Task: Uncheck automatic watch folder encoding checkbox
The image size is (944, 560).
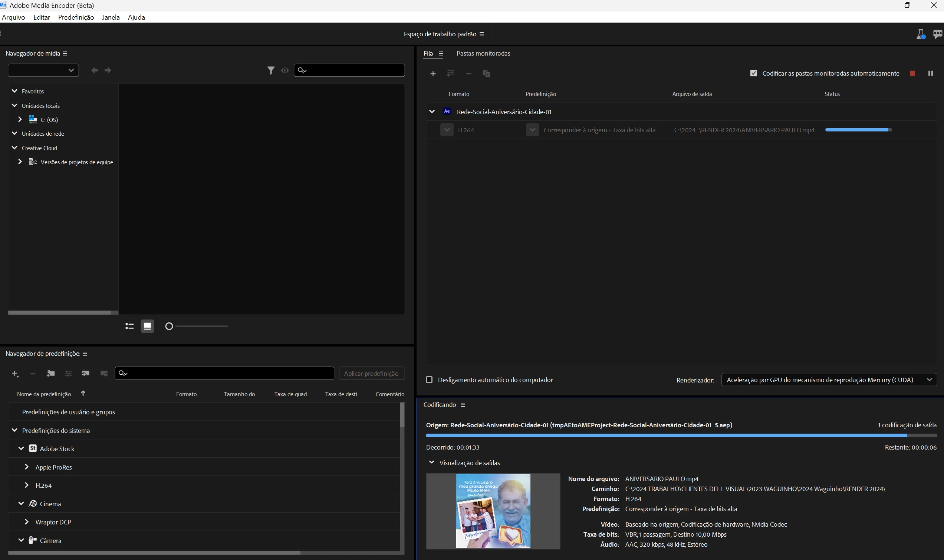Action: [x=753, y=73]
